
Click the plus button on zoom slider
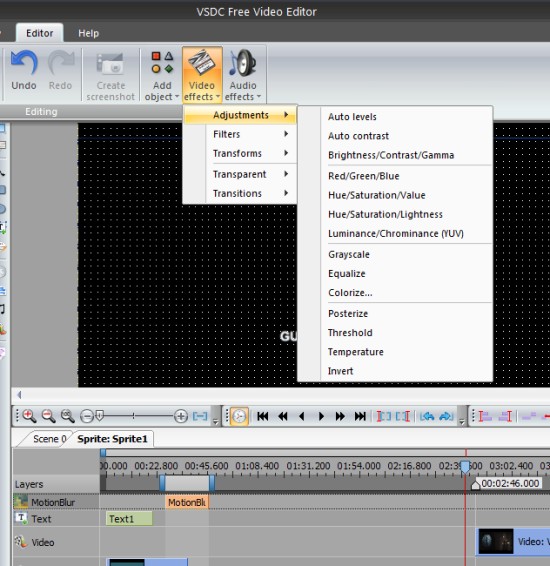(180, 416)
